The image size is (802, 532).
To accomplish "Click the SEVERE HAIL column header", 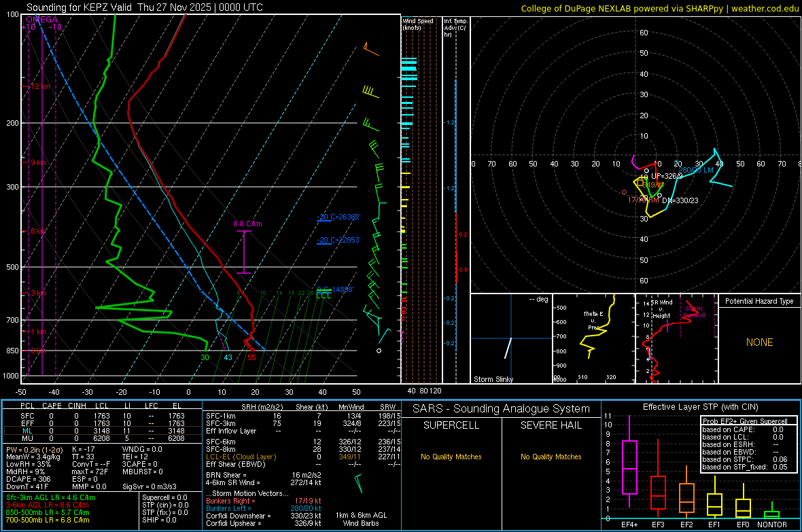I will (551, 425).
